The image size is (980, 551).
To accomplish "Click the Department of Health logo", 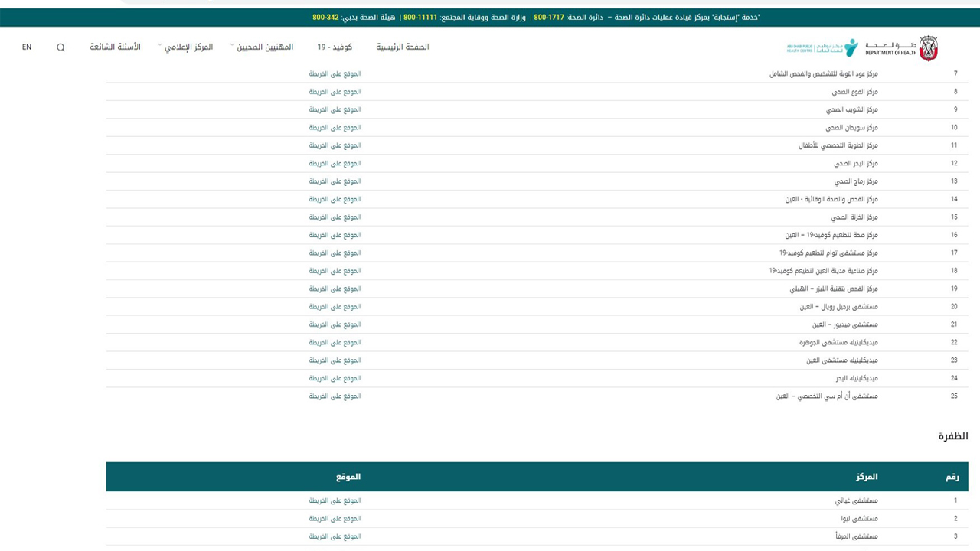I will pos(902,47).
